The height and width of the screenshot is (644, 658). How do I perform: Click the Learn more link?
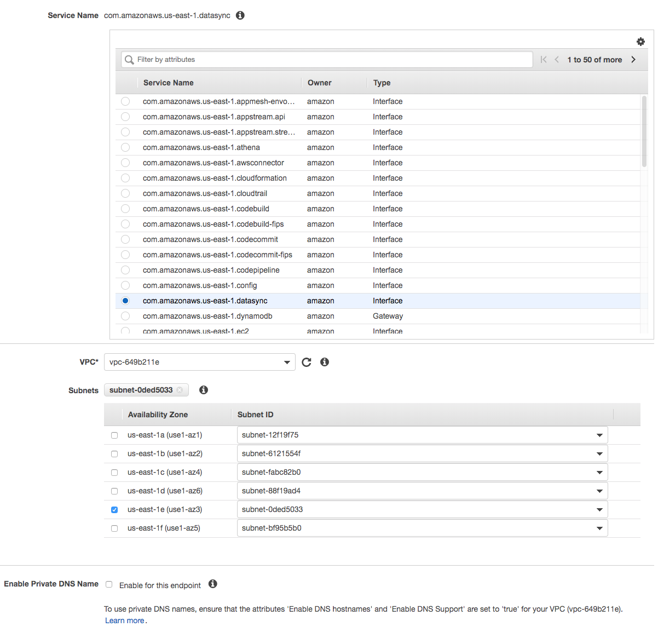[x=124, y=620]
